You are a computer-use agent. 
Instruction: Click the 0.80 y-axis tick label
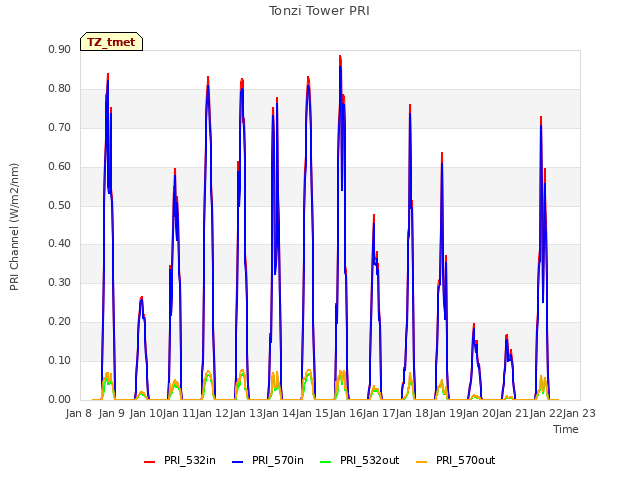[60, 89]
